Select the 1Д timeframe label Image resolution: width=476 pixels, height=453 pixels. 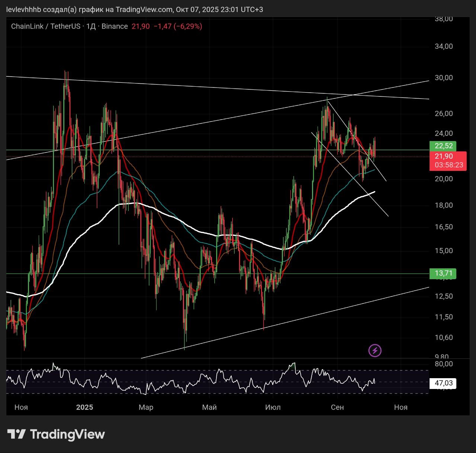(91, 26)
